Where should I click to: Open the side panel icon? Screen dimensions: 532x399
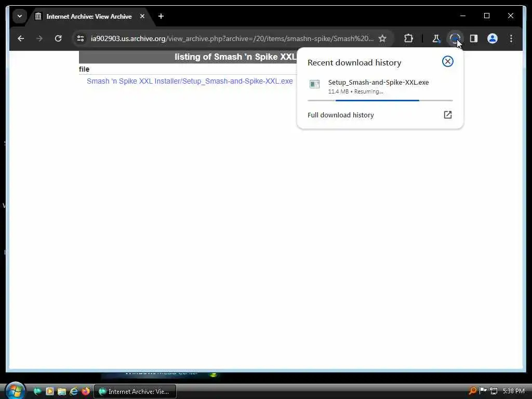click(474, 38)
